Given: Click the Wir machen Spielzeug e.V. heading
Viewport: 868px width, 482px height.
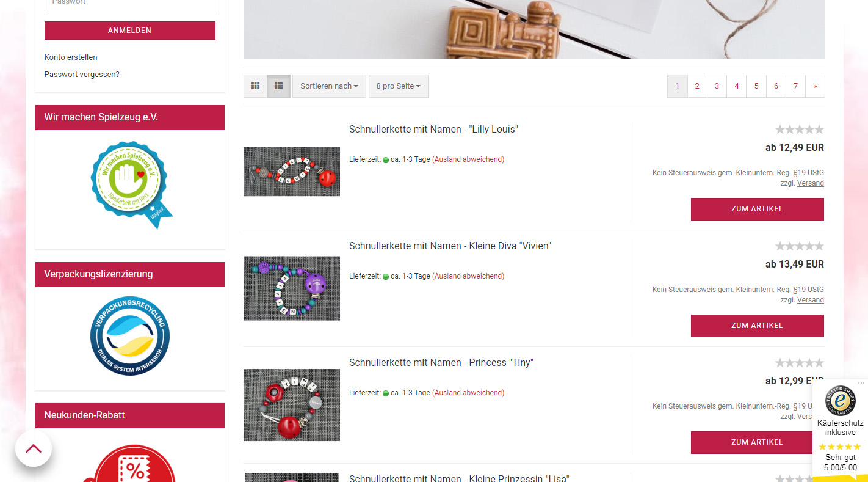Looking at the screenshot, I should click(130, 117).
